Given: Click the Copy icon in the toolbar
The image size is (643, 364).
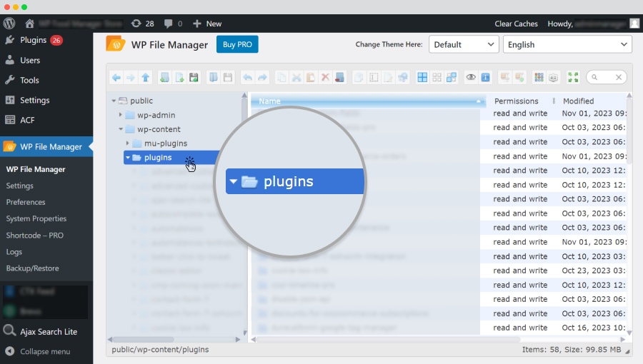Looking at the screenshot, I should [281, 77].
